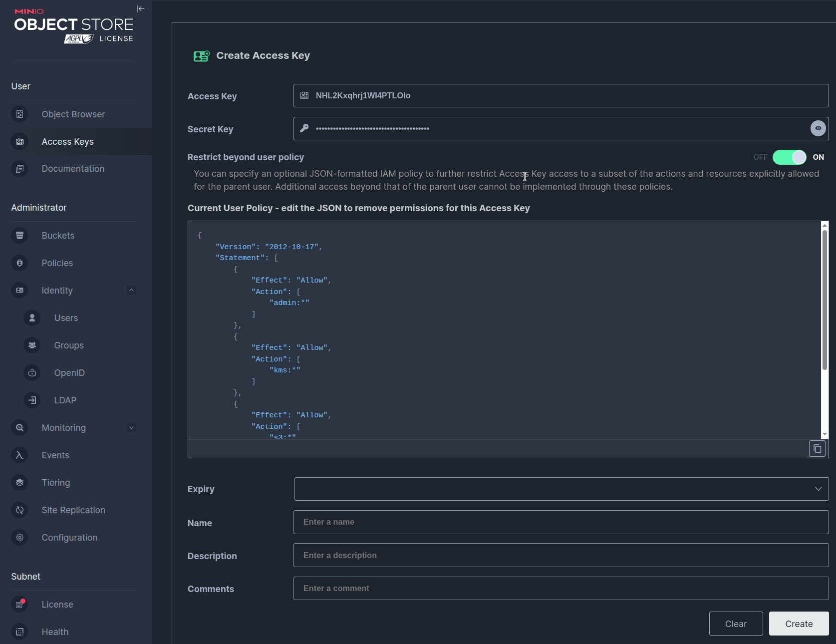This screenshot has width=836, height=644.
Task: Click the Events lambda icon
Action: click(x=19, y=455)
